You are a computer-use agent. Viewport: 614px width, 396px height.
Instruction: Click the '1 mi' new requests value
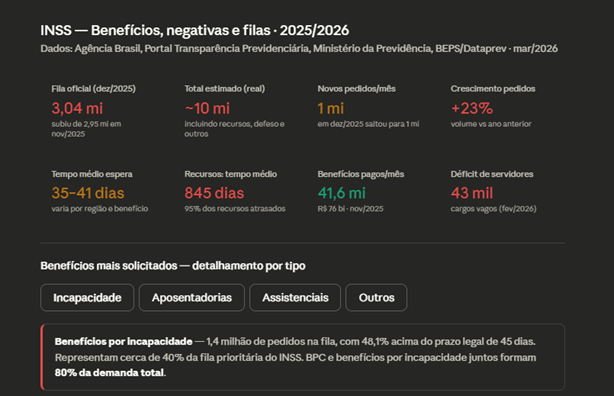point(330,108)
